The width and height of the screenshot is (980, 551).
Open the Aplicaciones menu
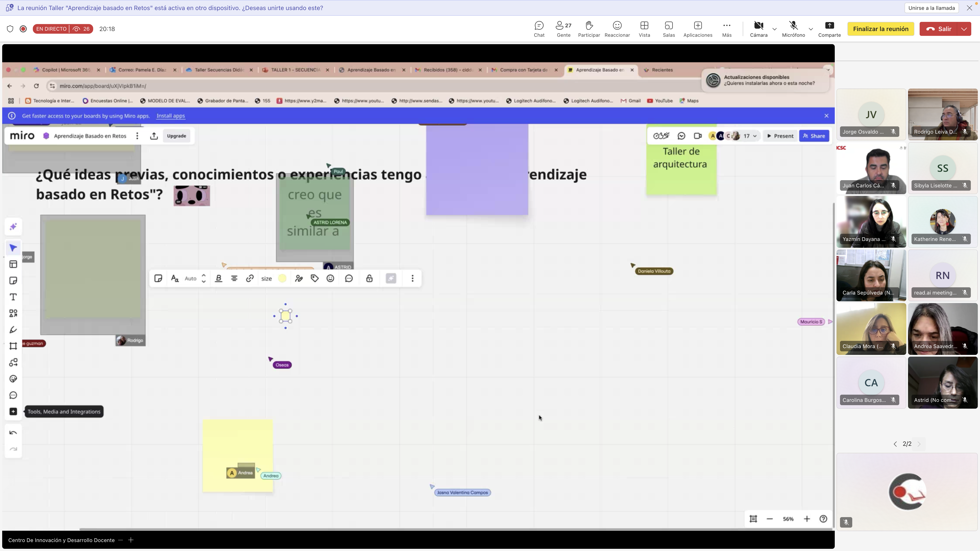point(698,29)
